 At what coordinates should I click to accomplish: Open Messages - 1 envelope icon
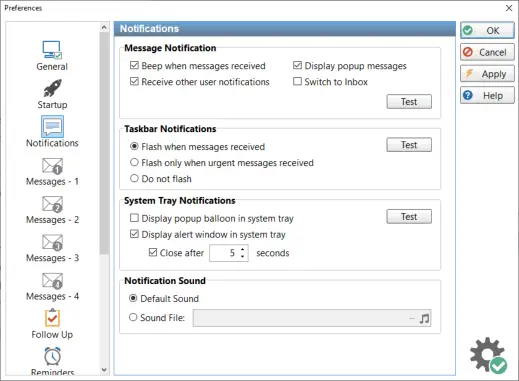point(52,166)
